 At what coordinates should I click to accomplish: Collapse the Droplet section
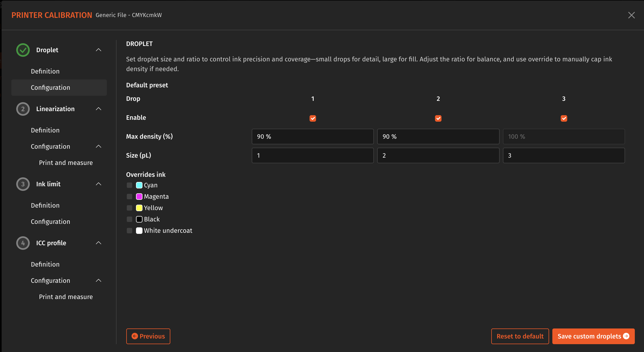click(98, 50)
